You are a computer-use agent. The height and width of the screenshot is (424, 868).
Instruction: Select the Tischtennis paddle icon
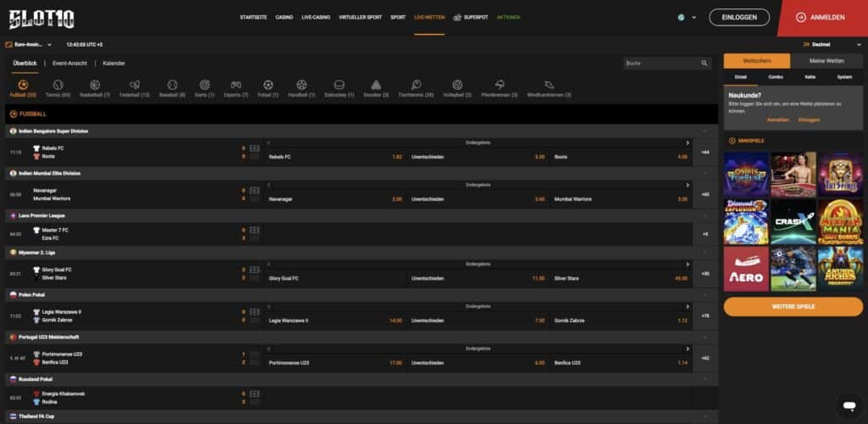point(415,86)
